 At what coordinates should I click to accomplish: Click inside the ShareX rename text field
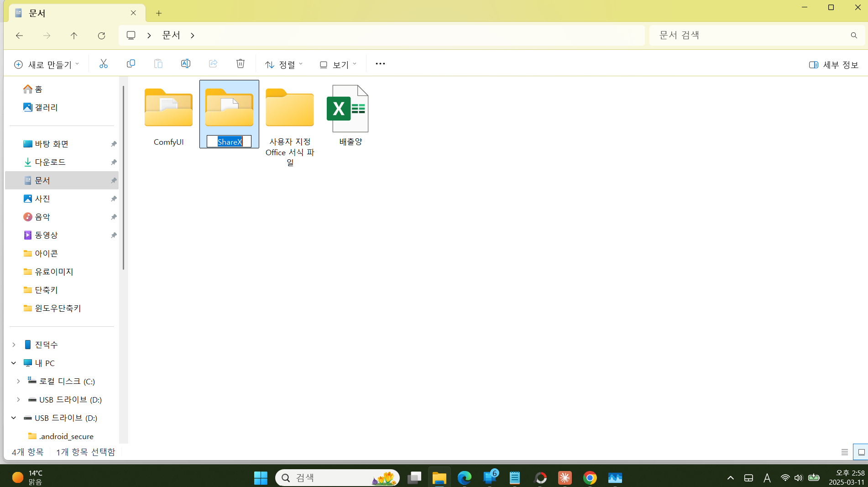click(x=229, y=141)
